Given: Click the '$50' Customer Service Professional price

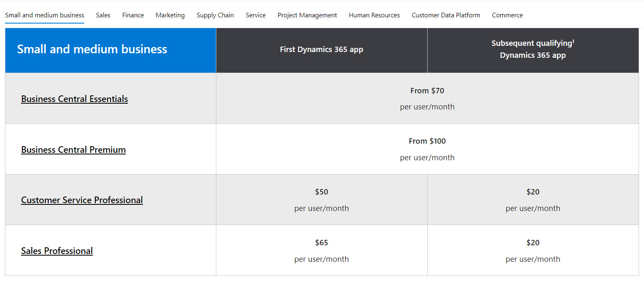Looking at the screenshot, I should (322, 192).
